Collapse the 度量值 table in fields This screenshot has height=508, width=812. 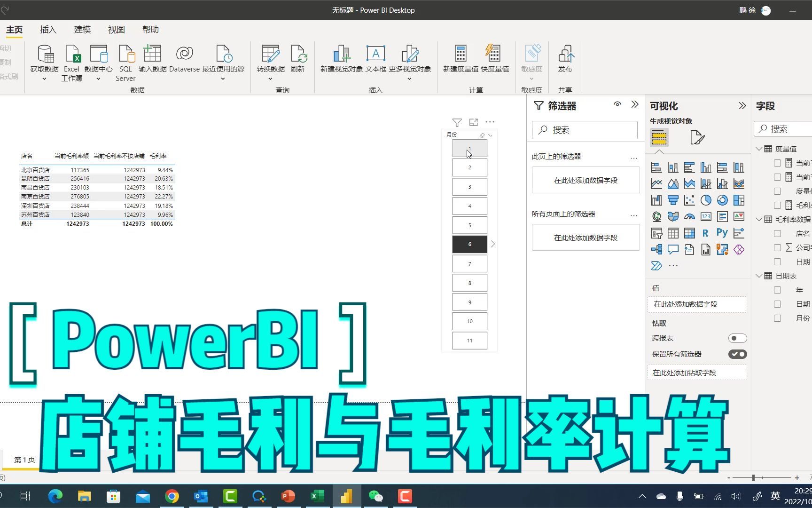[x=759, y=149]
